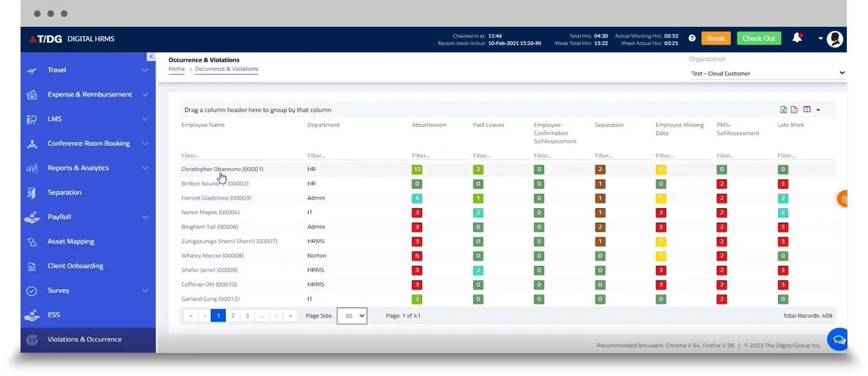Open the user profile avatar
Screen dimensions: 868x376
tap(834, 39)
